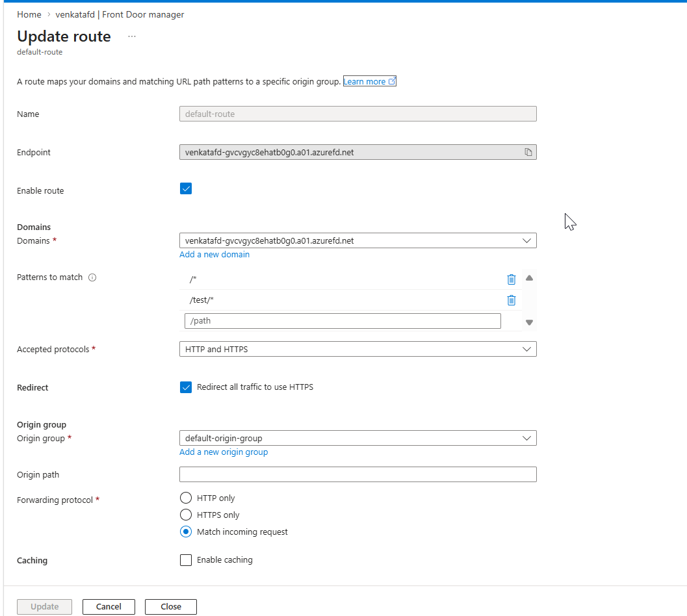Select HTTPS only forwarding protocol
Image resolution: width=687 pixels, height=616 pixels.
(x=186, y=515)
